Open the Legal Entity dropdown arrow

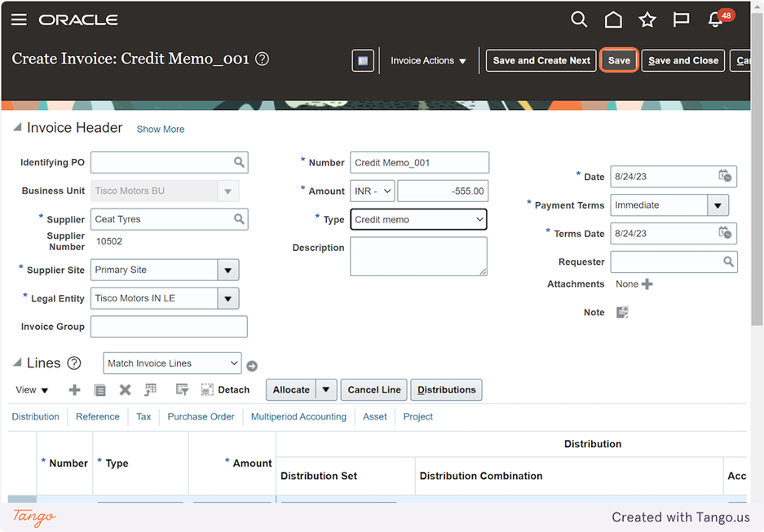[x=227, y=298]
